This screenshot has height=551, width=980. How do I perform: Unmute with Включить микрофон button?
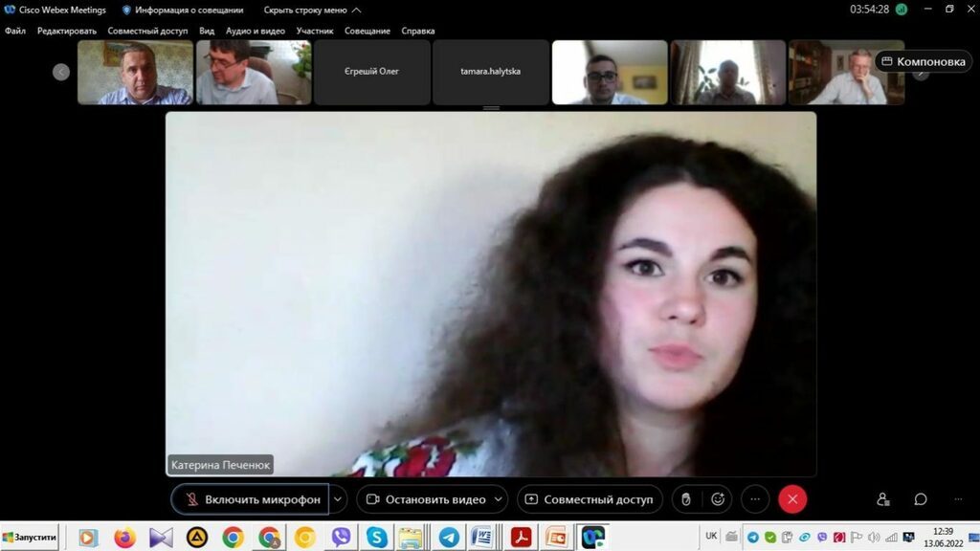pos(251,499)
